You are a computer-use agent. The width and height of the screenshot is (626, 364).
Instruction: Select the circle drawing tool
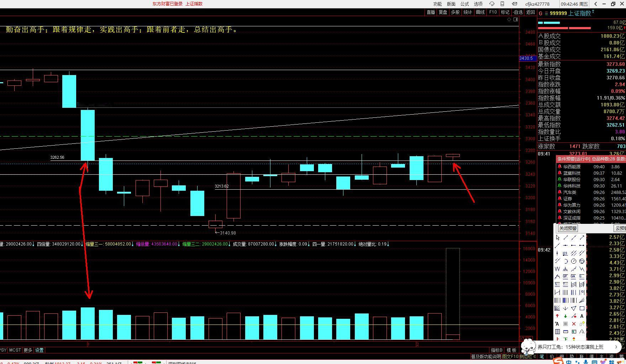574,261
